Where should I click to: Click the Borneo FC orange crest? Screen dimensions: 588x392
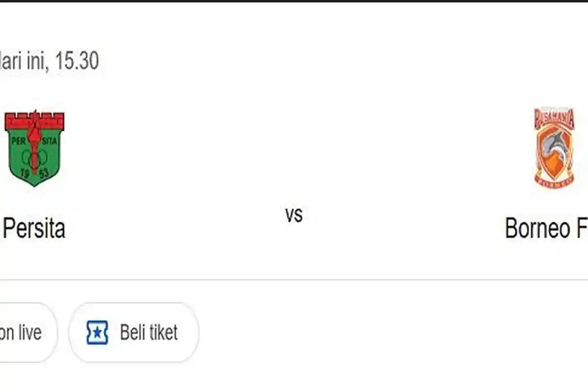(x=554, y=147)
